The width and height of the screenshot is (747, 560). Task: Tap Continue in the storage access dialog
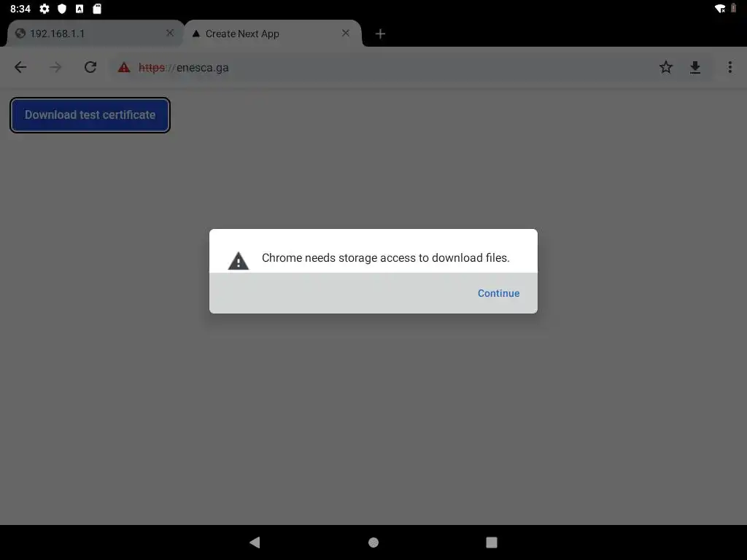[x=498, y=293]
